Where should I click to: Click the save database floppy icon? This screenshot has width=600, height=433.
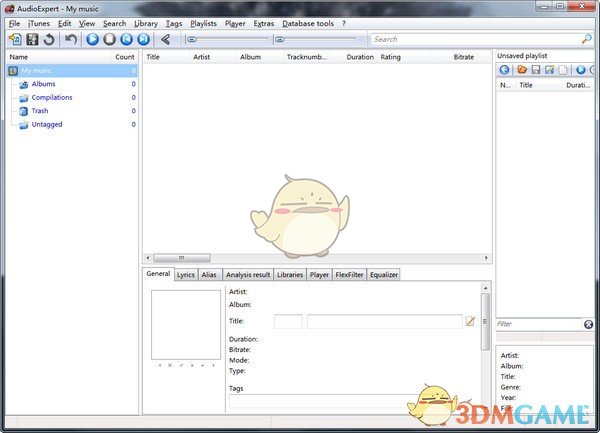click(x=32, y=39)
